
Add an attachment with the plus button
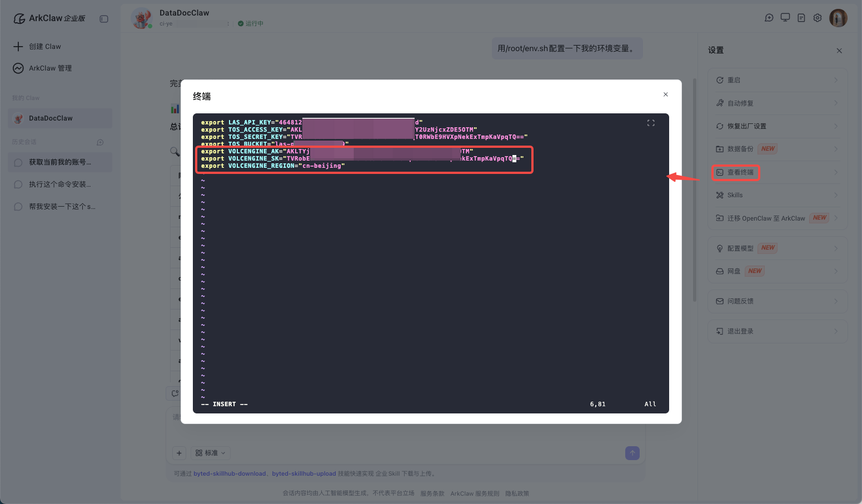point(179,453)
